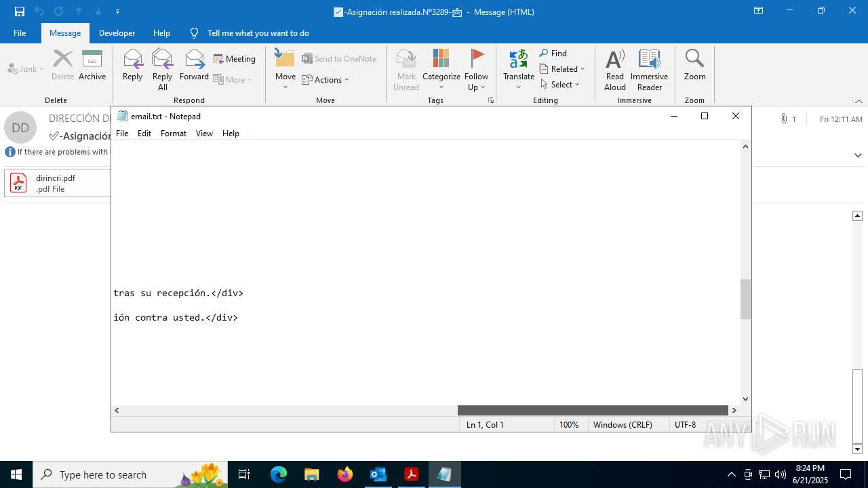The width and height of the screenshot is (868, 488).
Task: Reply to the email
Action: [132, 65]
